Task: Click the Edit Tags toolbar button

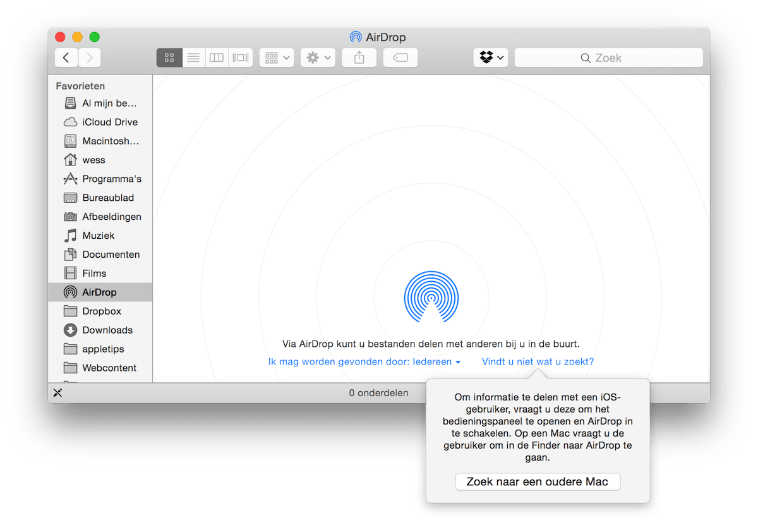Action: (x=400, y=57)
